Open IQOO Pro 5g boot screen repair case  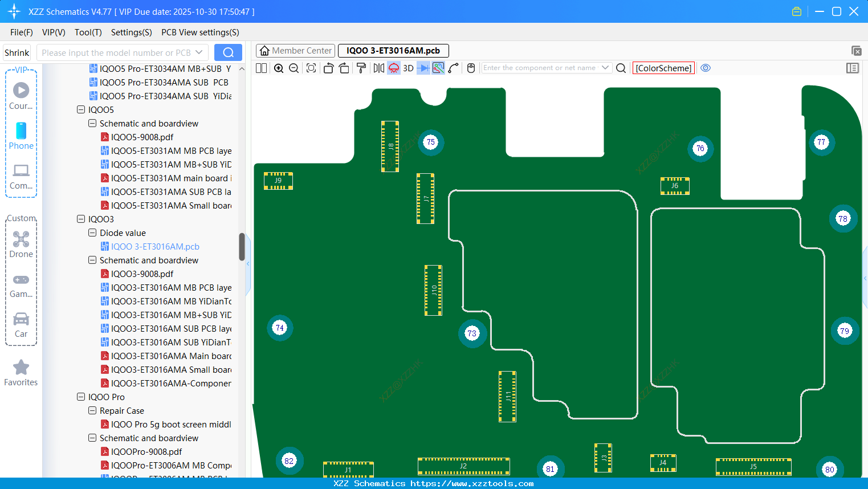tap(171, 424)
